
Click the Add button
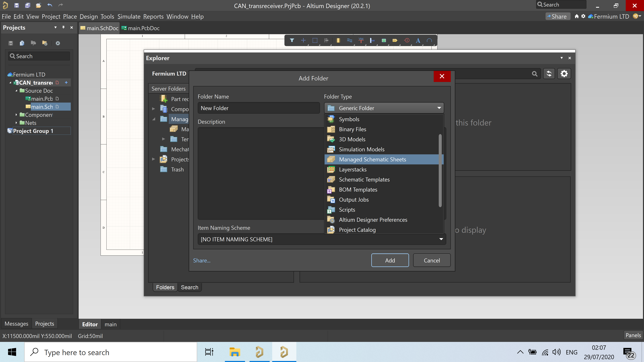(x=390, y=260)
